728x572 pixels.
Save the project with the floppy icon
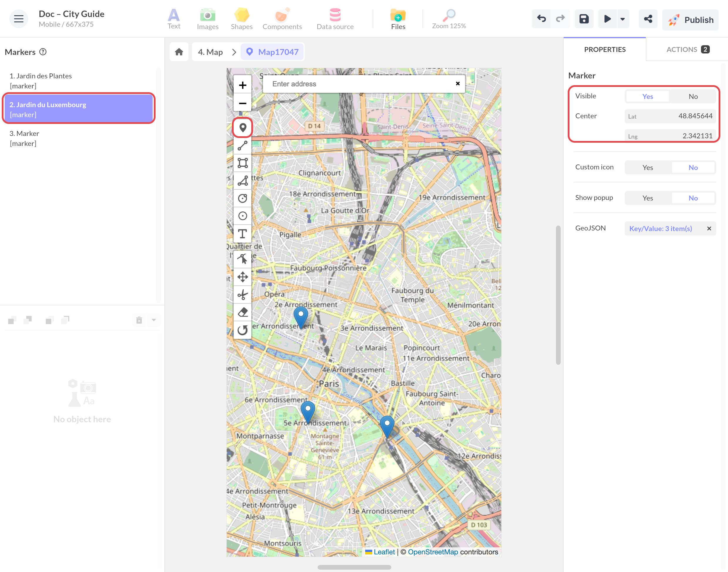(x=584, y=19)
